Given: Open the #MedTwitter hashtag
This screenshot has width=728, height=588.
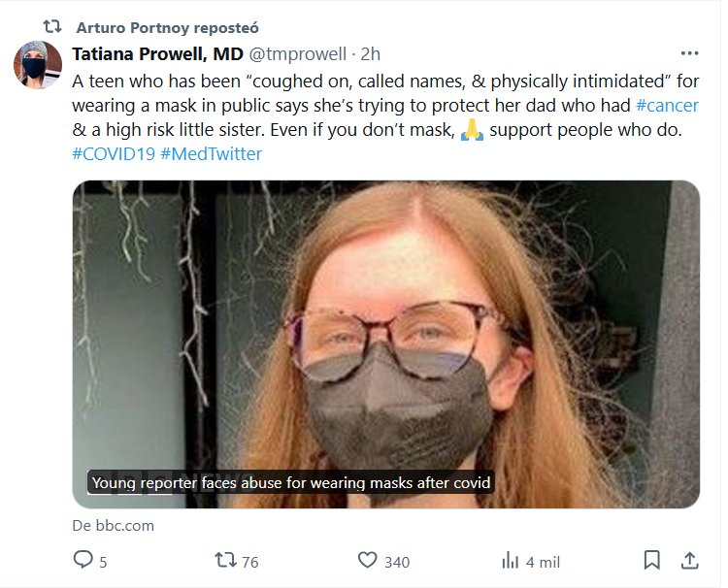Looking at the screenshot, I should pos(211,153).
